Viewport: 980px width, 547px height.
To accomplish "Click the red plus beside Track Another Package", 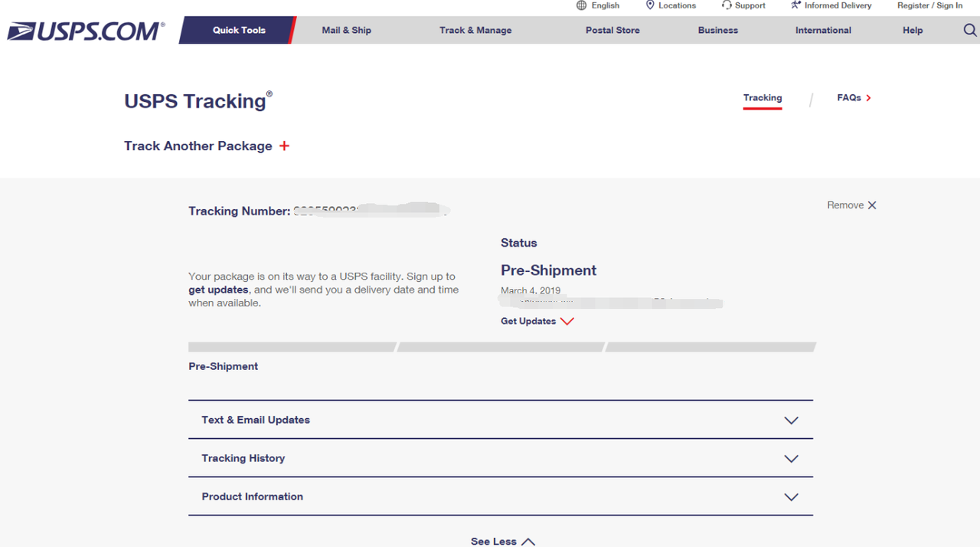I will [x=284, y=146].
